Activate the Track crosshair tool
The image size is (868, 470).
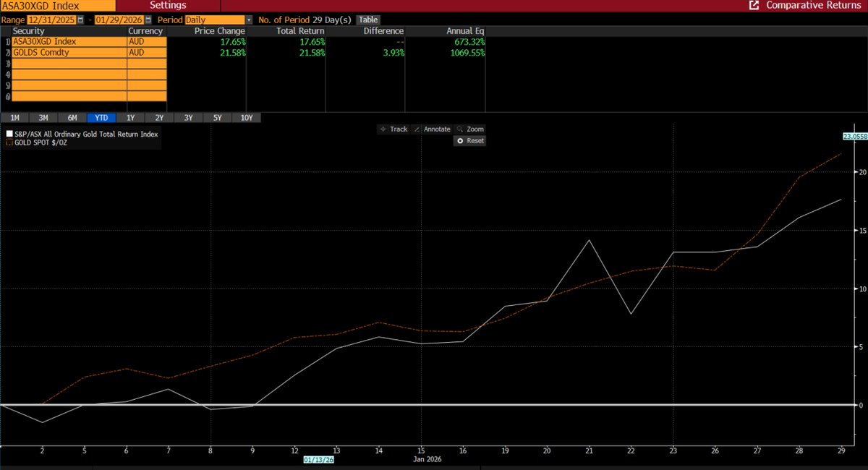[393, 129]
